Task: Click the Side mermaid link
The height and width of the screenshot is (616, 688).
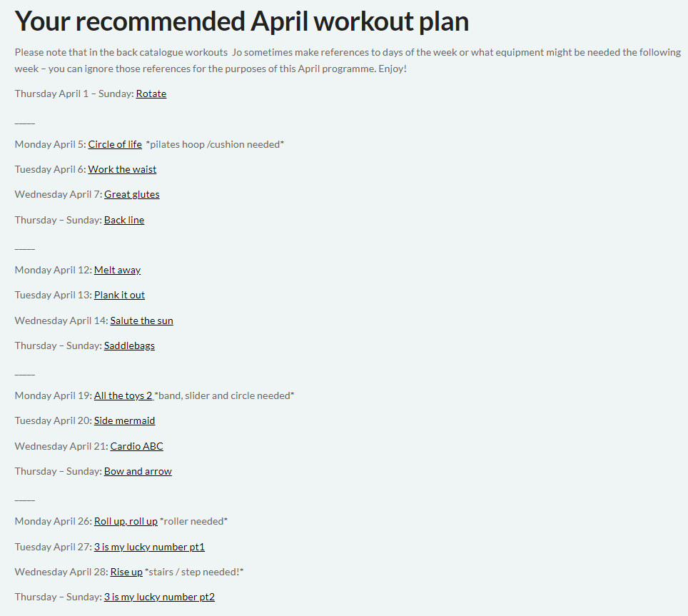Action: (x=125, y=420)
